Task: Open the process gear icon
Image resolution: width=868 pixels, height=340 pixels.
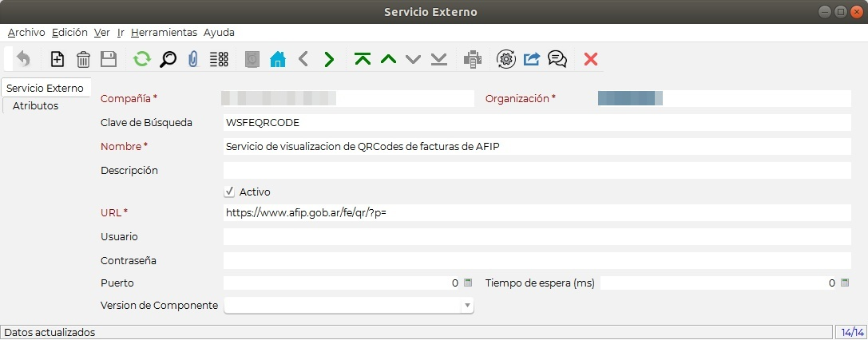Action: (506, 59)
